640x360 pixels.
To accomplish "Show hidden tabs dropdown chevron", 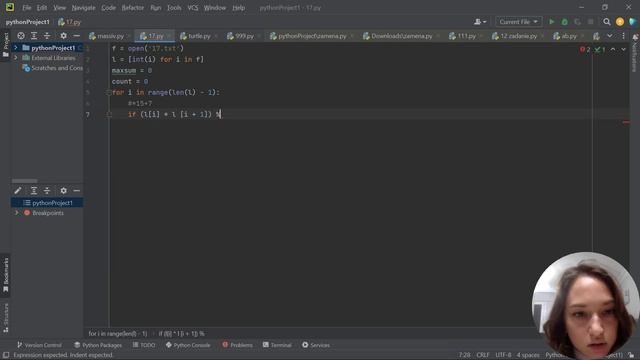I will coord(609,36).
